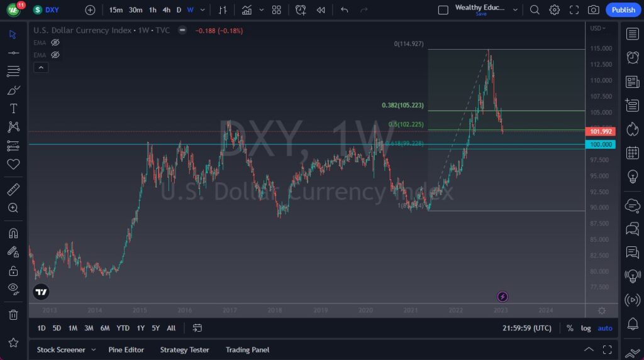Toggle visibility of first EMA indicator

[55, 43]
